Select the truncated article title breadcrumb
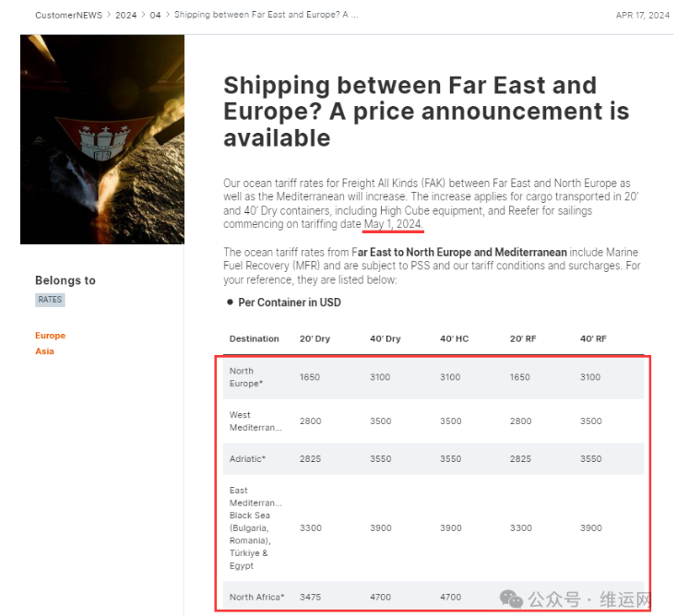This screenshot has height=616, width=689. 266,15
